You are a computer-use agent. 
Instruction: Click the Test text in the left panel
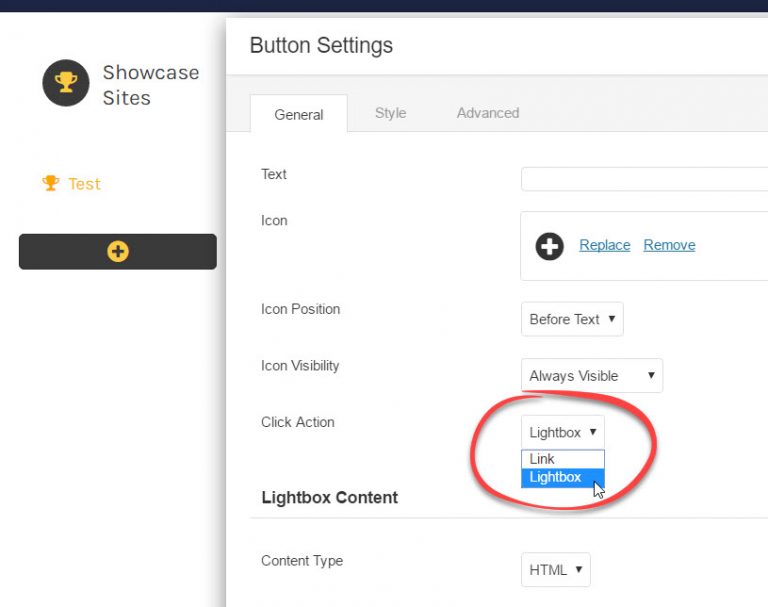(84, 184)
